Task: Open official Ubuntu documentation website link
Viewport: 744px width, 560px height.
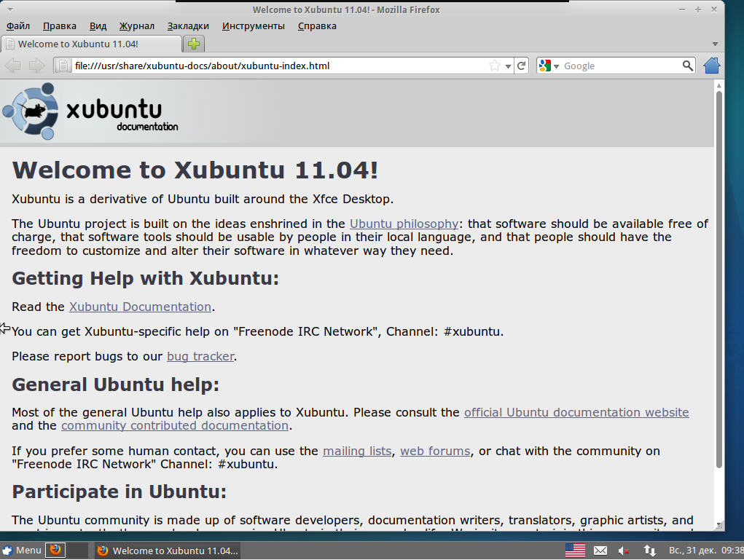Action: pos(576,412)
